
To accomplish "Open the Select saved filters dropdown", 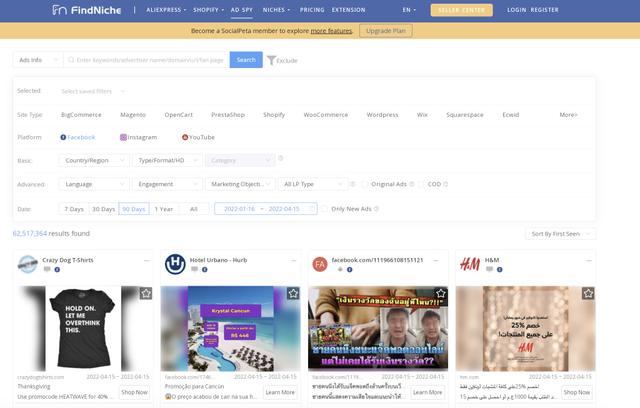I will point(93,91).
